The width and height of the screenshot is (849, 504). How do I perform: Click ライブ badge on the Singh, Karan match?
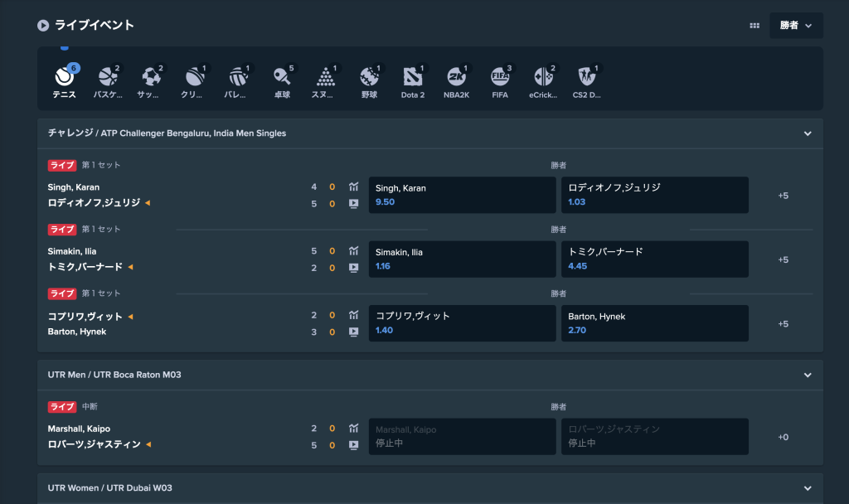(62, 165)
